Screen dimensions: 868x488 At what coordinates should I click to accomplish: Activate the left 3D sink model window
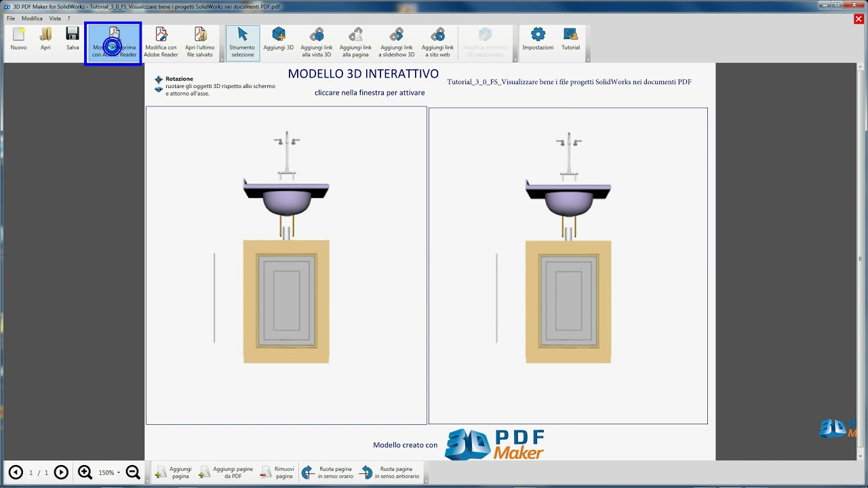pos(286,266)
